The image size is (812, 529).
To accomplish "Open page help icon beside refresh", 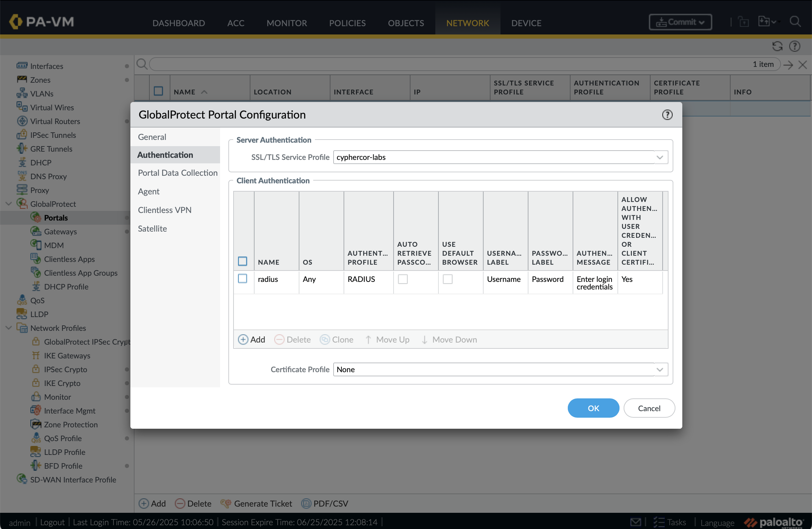I will coord(795,46).
